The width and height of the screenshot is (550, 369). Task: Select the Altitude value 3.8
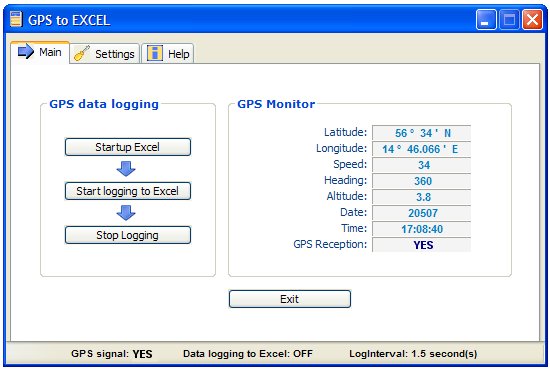pyautogui.click(x=421, y=197)
